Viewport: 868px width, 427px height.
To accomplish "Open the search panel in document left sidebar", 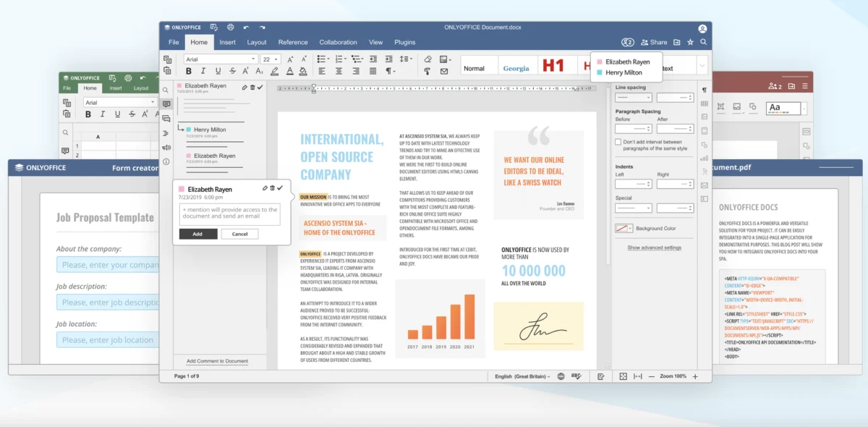I will click(166, 90).
